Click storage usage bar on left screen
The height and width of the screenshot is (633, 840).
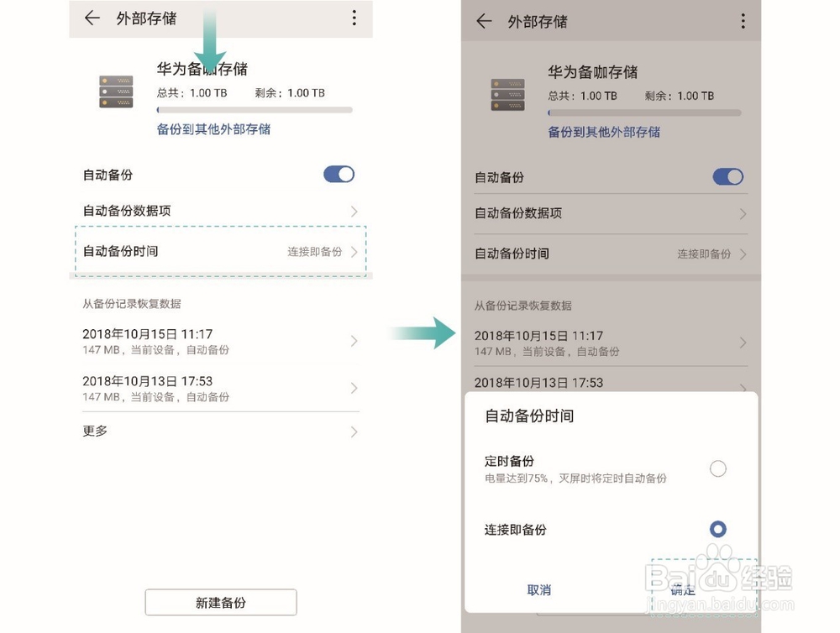(x=255, y=110)
